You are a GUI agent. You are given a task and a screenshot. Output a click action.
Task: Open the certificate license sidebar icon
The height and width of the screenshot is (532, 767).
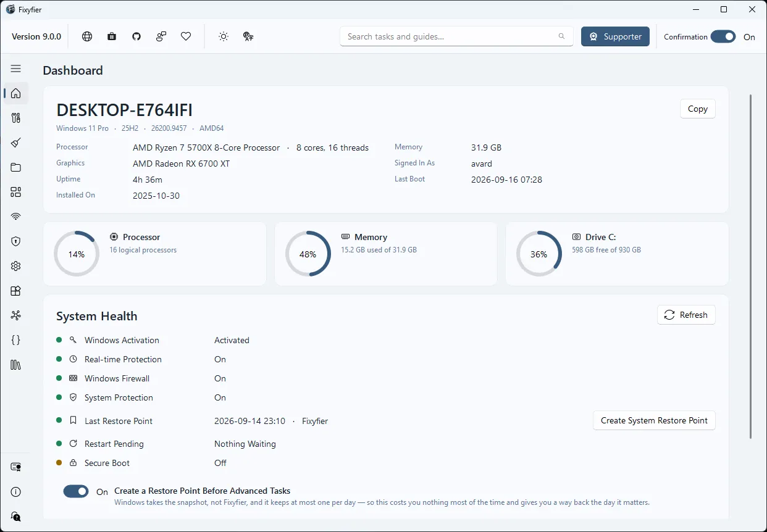point(16,467)
